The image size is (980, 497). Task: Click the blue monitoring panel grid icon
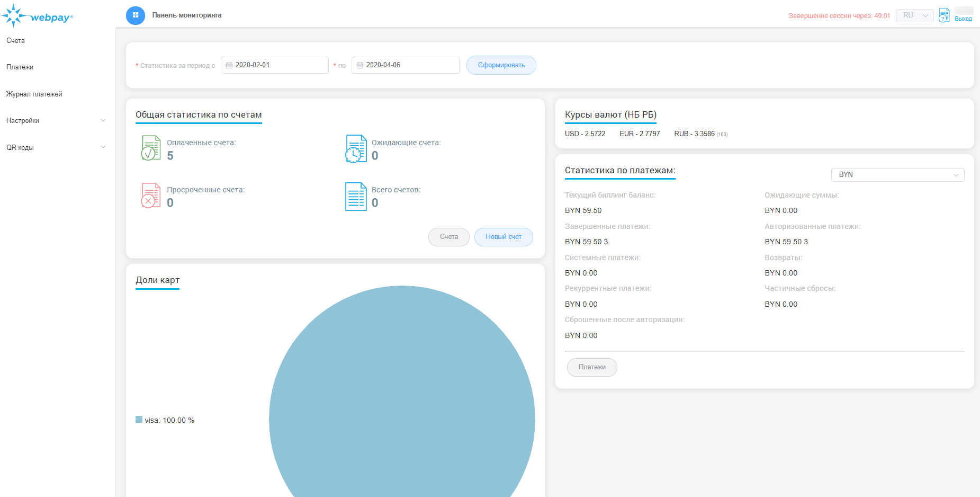(x=136, y=15)
